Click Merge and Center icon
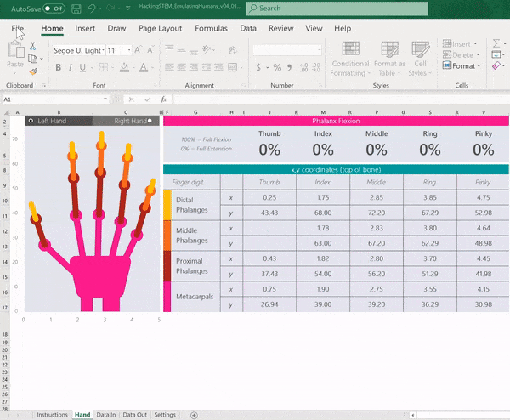The width and height of the screenshot is (510, 420). (233, 67)
